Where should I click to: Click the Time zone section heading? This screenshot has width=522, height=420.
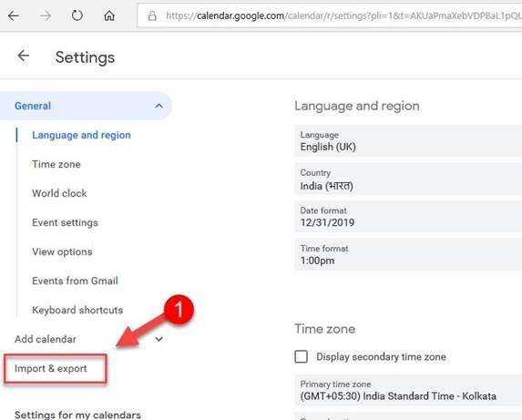click(x=325, y=329)
